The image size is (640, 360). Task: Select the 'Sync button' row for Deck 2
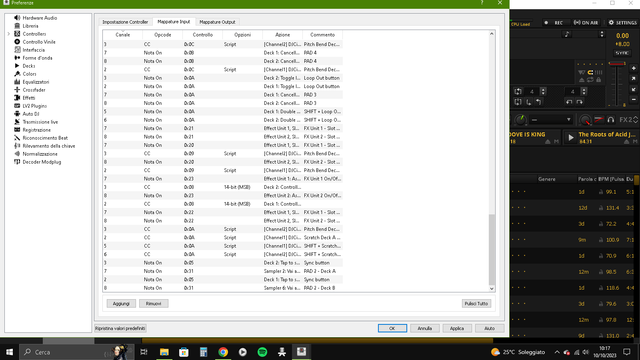223,263
